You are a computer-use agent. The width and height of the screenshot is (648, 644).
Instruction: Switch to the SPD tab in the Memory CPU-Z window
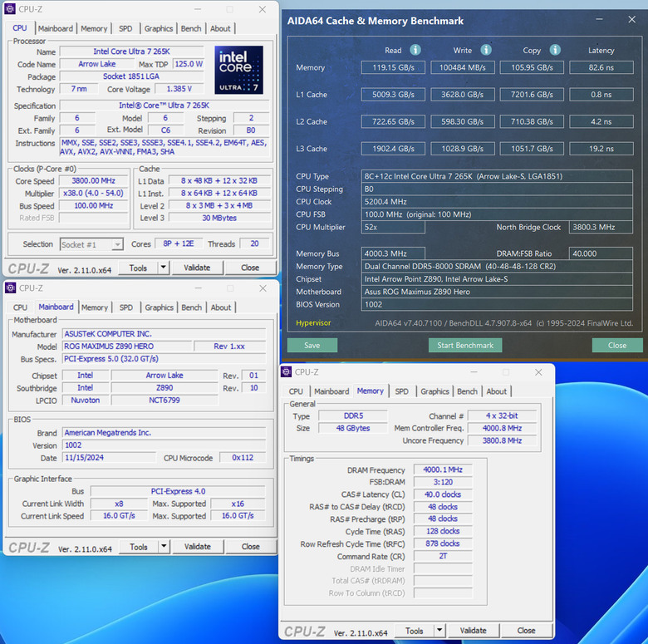pyautogui.click(x=402, y=391)
